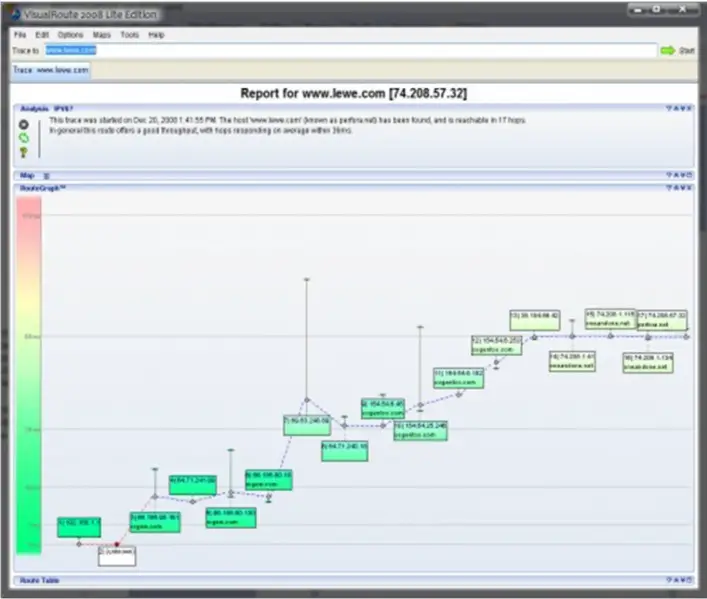The height and width of the screenshot is (599, 707).
Task: Click the 'Report for www.lewe.com' heading
Action: (x=354, y=93)
